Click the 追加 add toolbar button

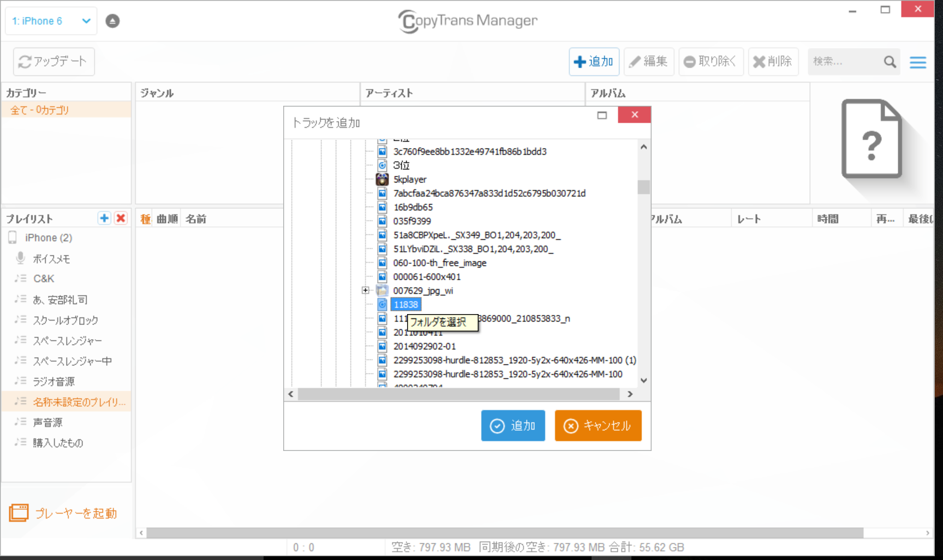pos(594,62)
